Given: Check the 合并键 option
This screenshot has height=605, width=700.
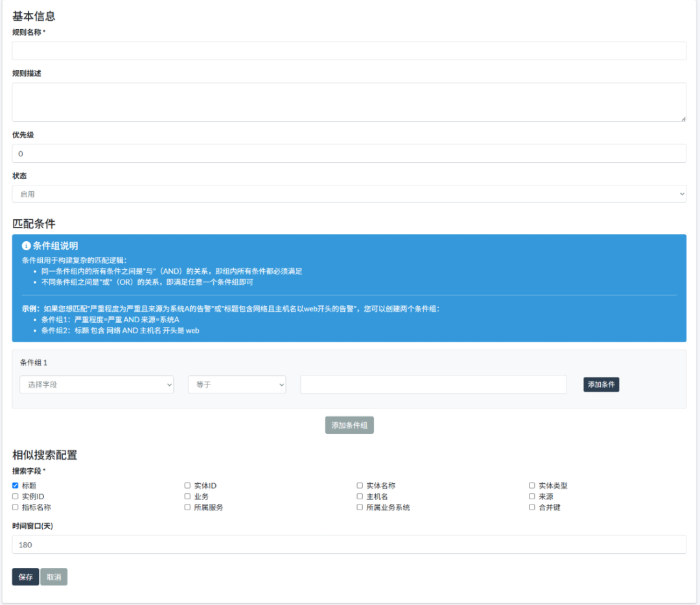Looking at the screenshot, I should pyautogui.click(x=532, y=508).
